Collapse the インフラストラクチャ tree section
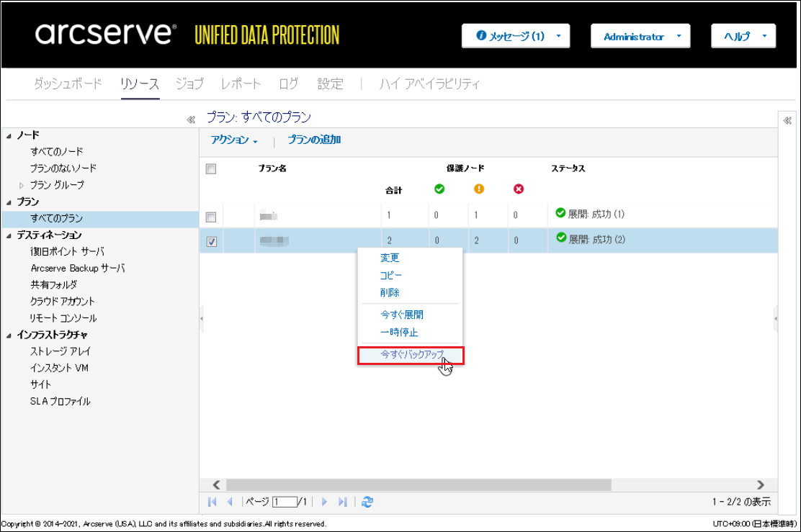The width and height of the screenshot is (801, 532). click(9, 335)
